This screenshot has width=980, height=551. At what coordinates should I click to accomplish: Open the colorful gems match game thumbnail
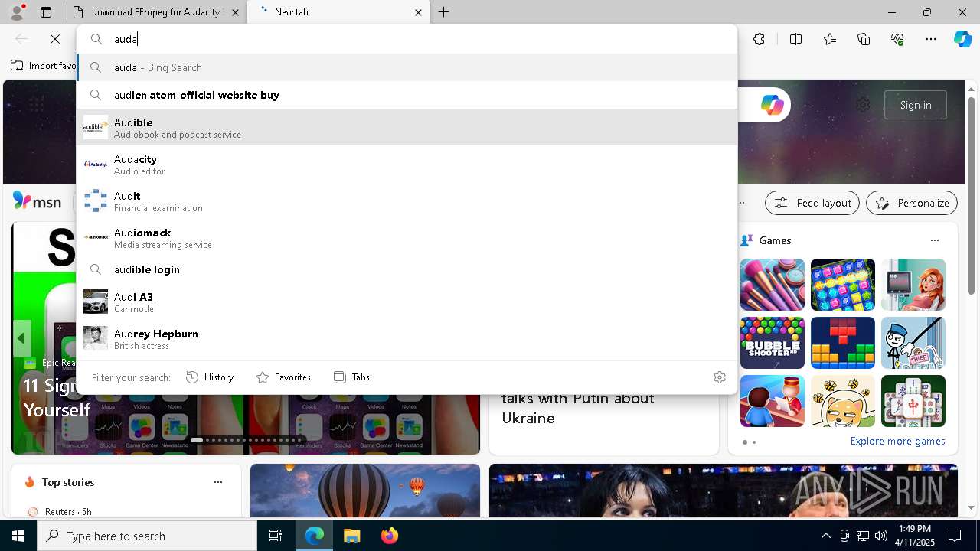pos(843,285)
